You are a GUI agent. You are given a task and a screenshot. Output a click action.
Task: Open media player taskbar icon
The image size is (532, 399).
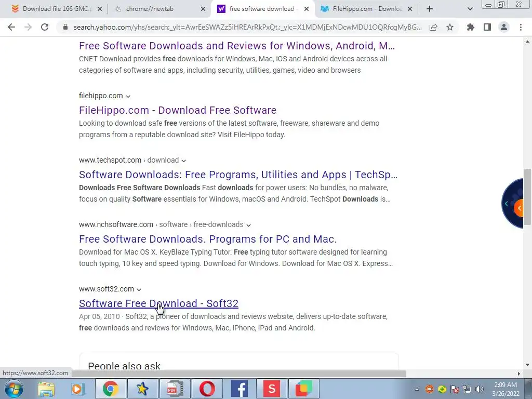(x=77, y=389)
